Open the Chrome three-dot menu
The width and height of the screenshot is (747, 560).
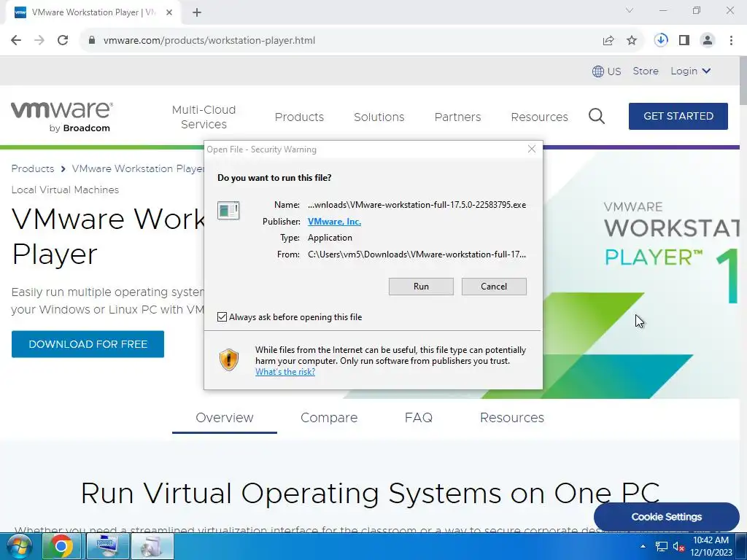731,41
